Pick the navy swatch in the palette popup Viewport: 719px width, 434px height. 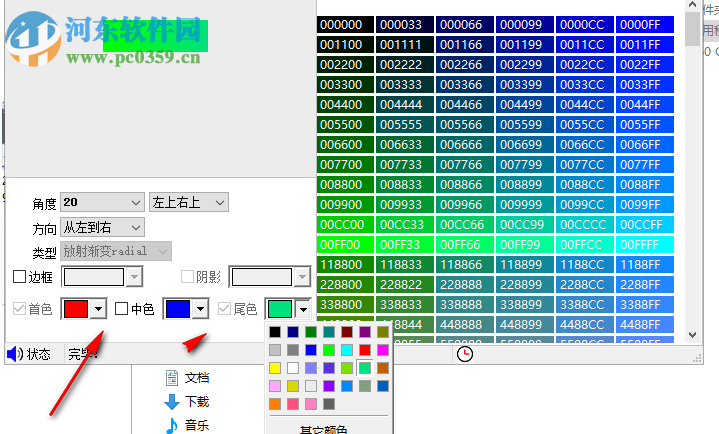click(x=293, y=332)
